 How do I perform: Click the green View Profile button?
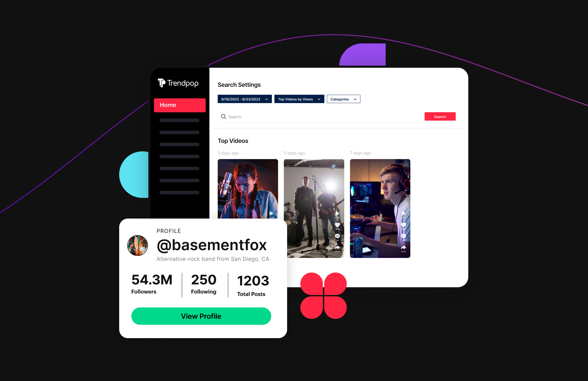pyautogui.click(x=201, y=316)
